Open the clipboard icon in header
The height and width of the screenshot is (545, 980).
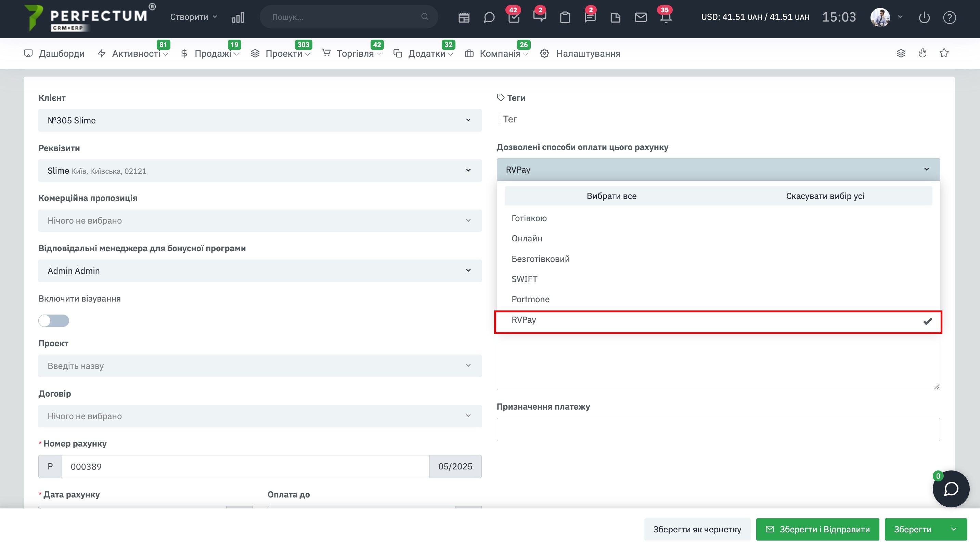pos(565,17)
